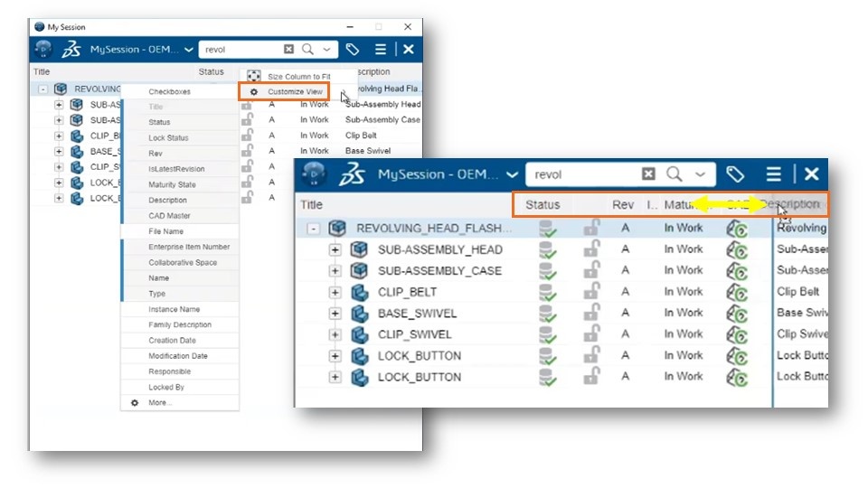This screenshot has height=488, width=868.
Task: Select Family Description in the column menu
Action: [180, 324]
